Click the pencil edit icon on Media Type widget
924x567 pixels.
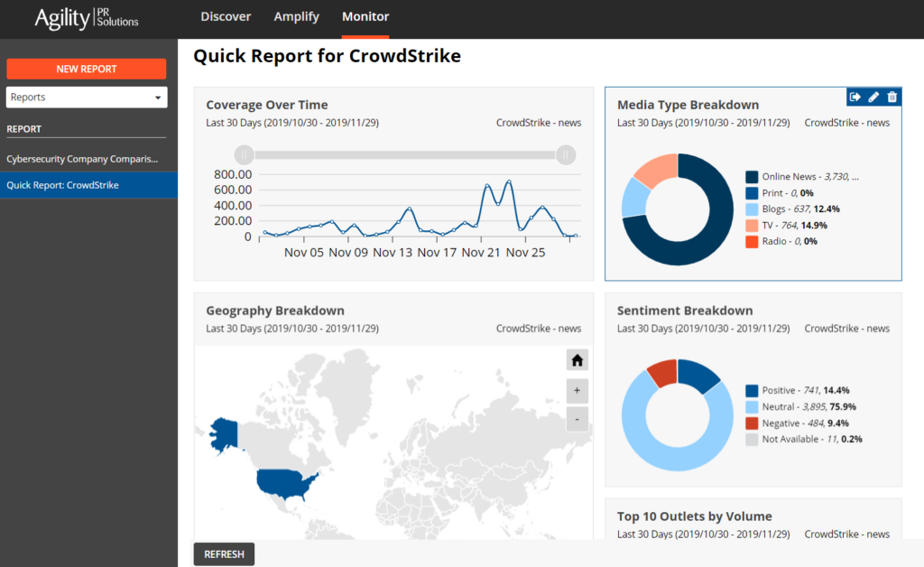[x=873, y=97]
